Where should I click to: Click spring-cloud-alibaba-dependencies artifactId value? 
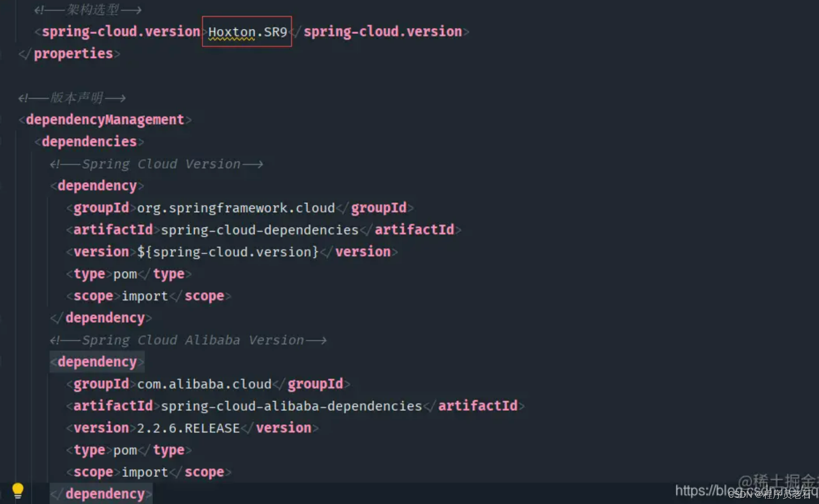click(292, 406)
